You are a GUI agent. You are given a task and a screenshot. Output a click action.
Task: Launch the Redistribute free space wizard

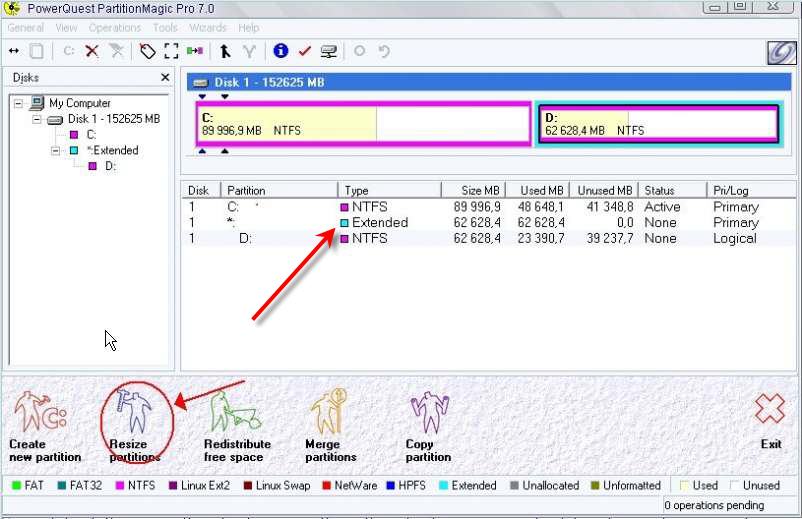pyautogui.click(x=237, y=426)
